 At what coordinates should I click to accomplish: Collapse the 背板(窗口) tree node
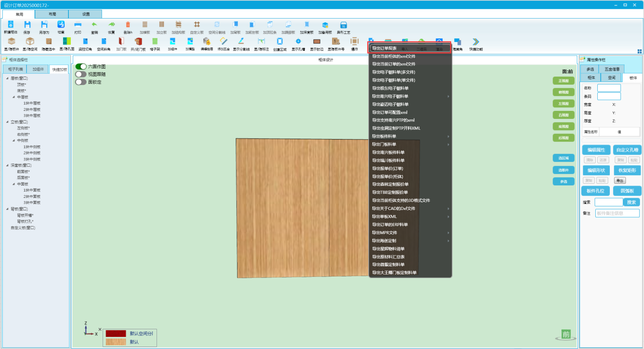pos(7,209)
